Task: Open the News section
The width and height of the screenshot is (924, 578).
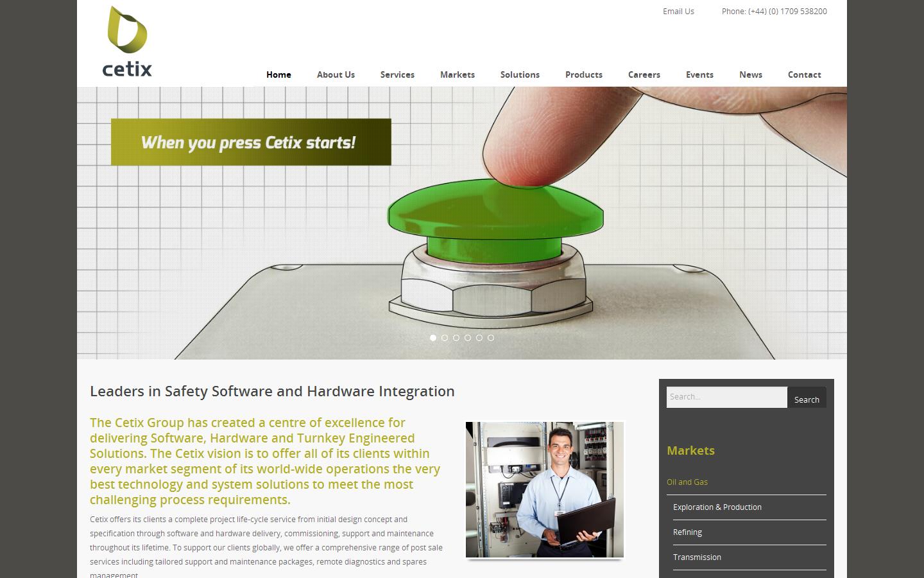Action: click(x=751, y=74)
